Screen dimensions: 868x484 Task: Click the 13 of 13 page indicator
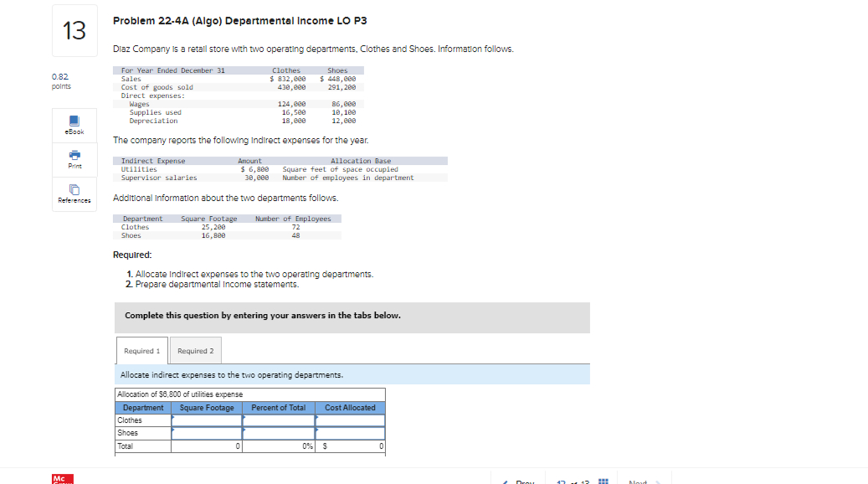click(x=573, y=482)
